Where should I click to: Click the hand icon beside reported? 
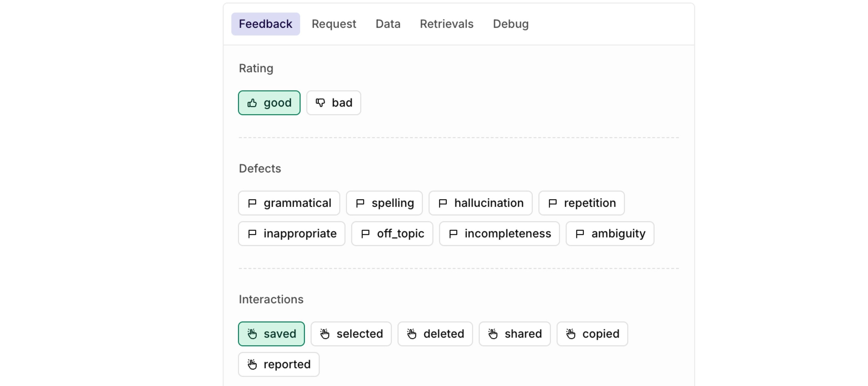252,365
